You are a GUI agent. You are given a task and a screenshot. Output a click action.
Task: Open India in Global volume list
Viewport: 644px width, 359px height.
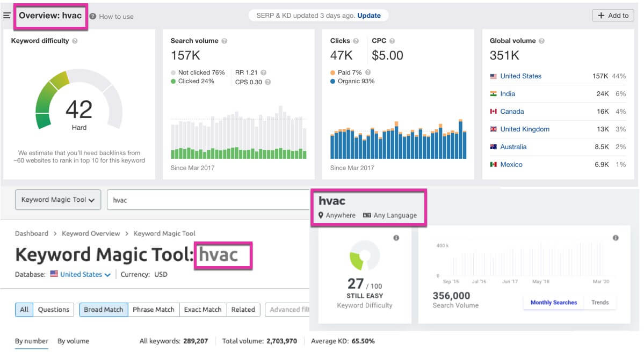coord(507,94)
